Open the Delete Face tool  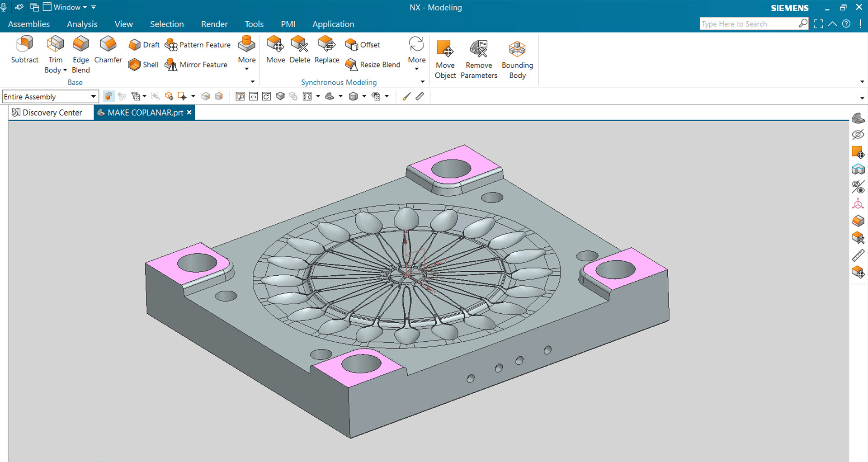coord(299,50)
